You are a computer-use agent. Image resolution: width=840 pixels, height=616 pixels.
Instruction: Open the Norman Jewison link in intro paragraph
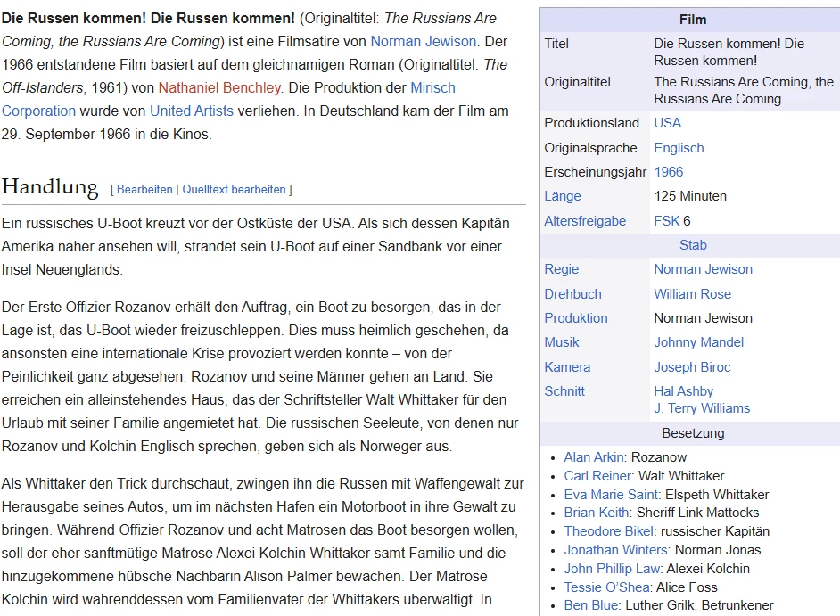[424, 41]
